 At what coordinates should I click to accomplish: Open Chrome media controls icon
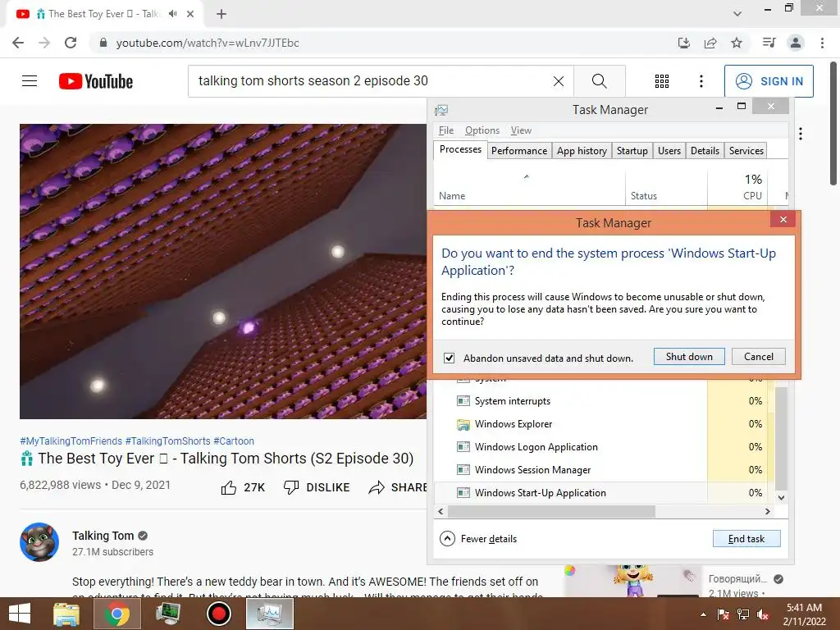[769, 43]
